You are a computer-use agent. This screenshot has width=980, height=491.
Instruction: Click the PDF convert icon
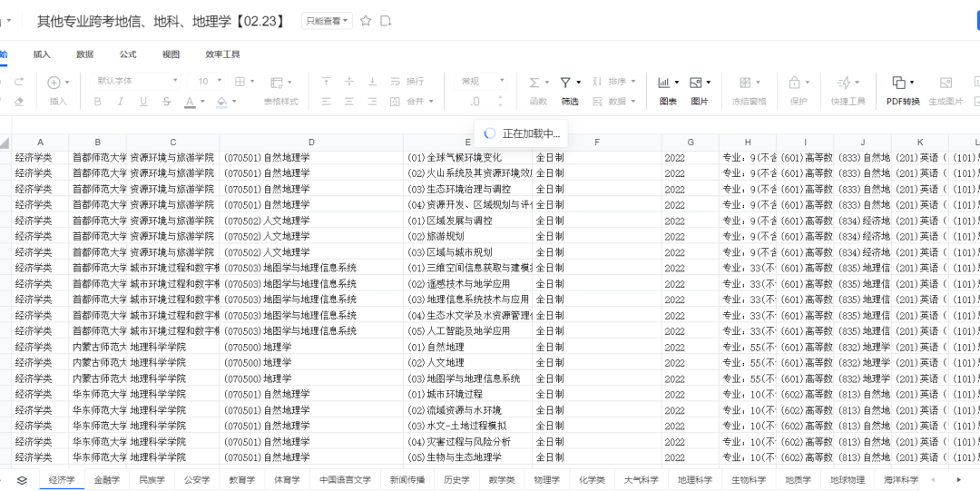click(x=898, y=82)
